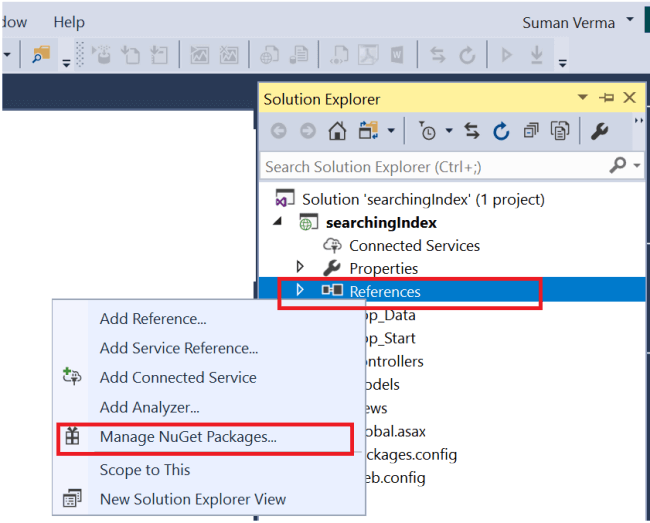The height and width of the screenshot is (523, 650).
Task: Select the References tree item
Action: tap(385, 292)
